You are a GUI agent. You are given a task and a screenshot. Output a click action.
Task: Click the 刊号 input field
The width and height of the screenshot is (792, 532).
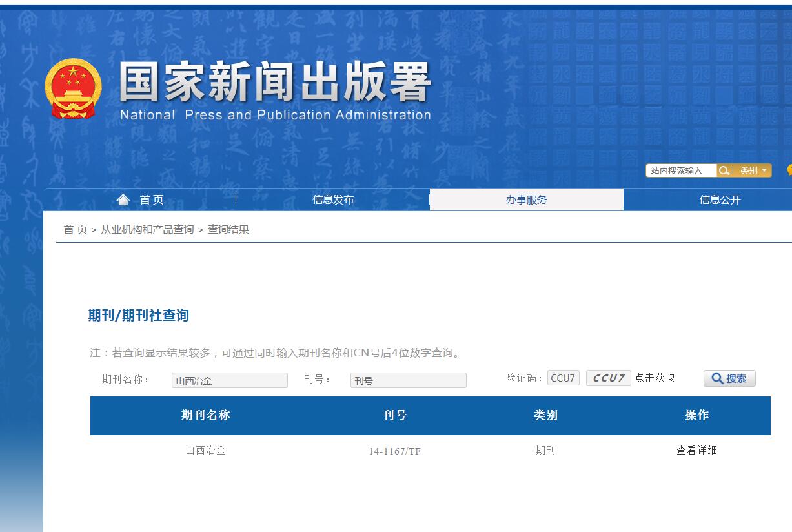pos(409,380)
